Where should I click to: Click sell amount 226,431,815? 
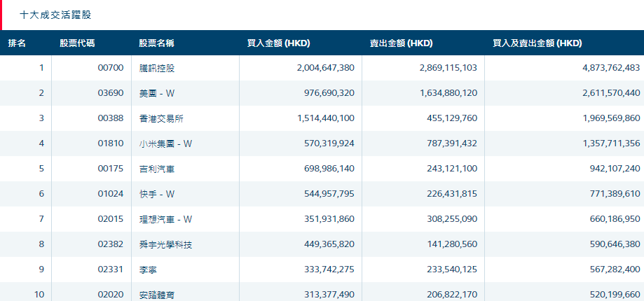452,194
